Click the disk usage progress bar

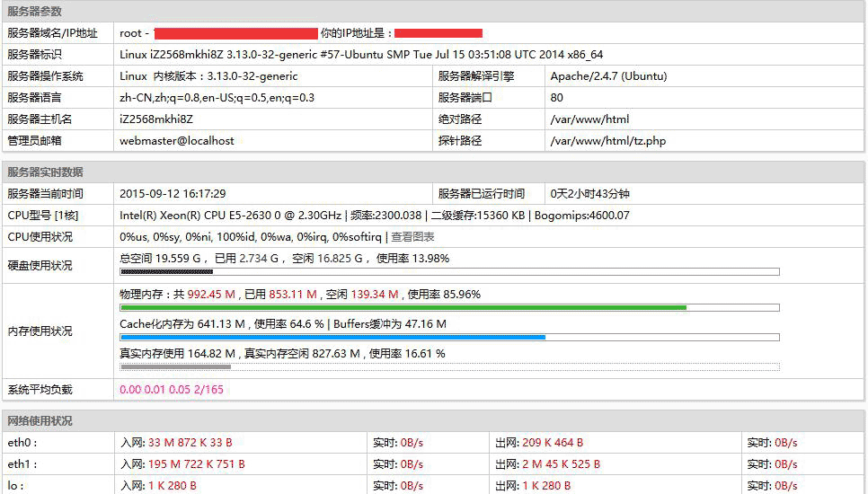coord(449,271)
